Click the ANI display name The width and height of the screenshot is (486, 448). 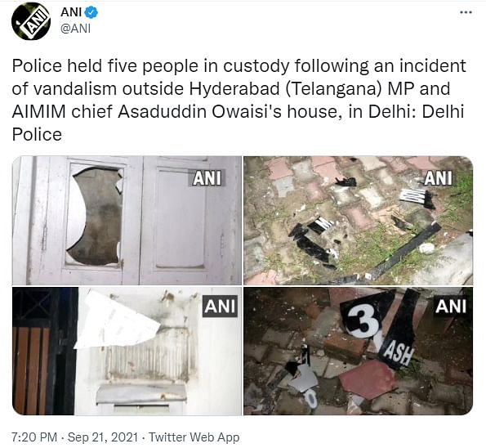click(71, 12)
